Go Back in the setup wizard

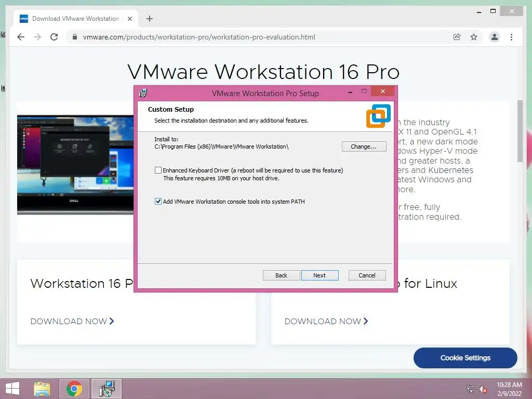point(281,275)
